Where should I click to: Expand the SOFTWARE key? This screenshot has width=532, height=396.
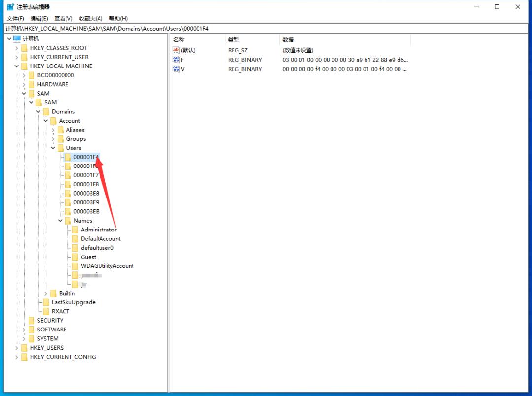pyautogui.click(x=24, y=330)
